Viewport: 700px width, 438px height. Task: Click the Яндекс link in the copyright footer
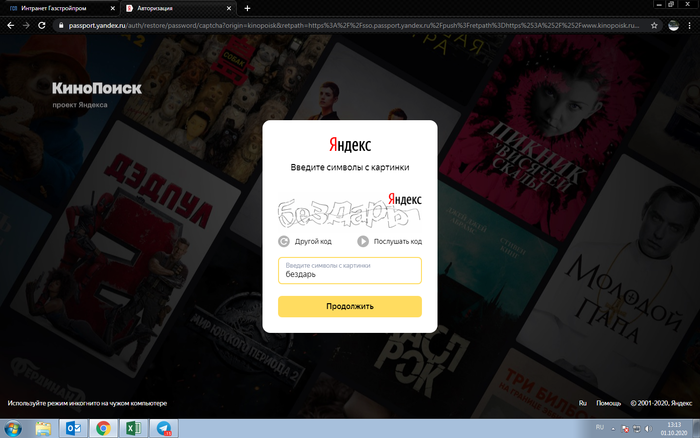(681, 403)
